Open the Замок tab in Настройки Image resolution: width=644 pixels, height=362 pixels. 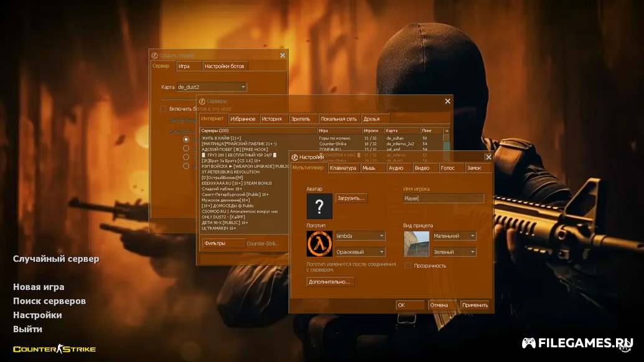[478, 168]
